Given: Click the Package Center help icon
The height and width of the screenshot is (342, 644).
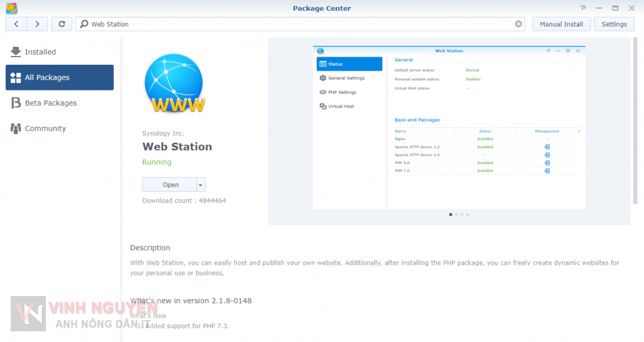Looking at the screenshot, I should pos(583,8).
